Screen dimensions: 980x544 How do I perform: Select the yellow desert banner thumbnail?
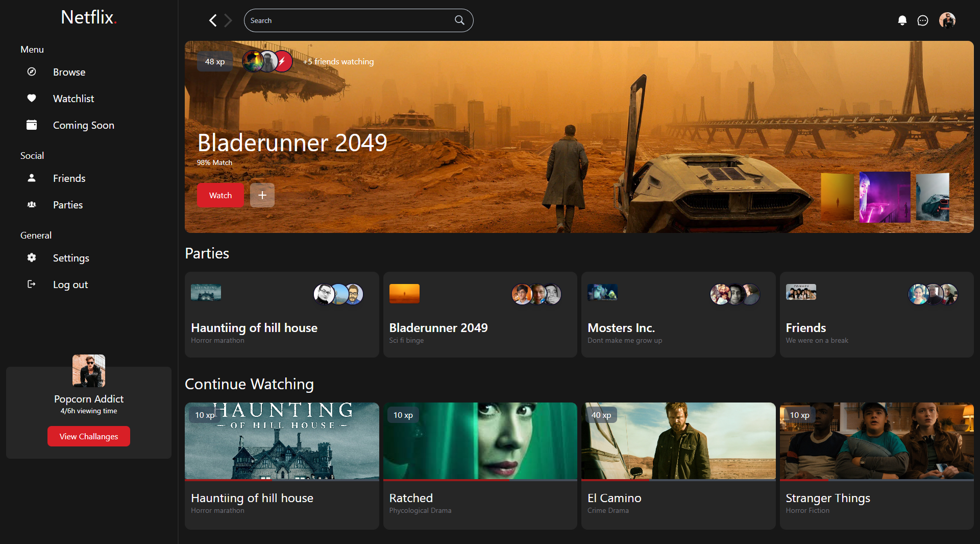(837, 197)
